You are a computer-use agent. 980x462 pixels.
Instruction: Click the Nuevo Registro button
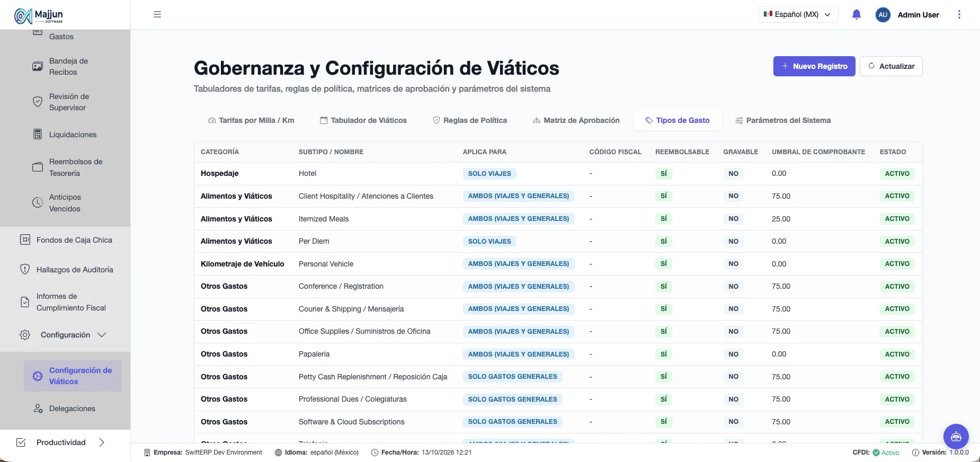point(814,66)
